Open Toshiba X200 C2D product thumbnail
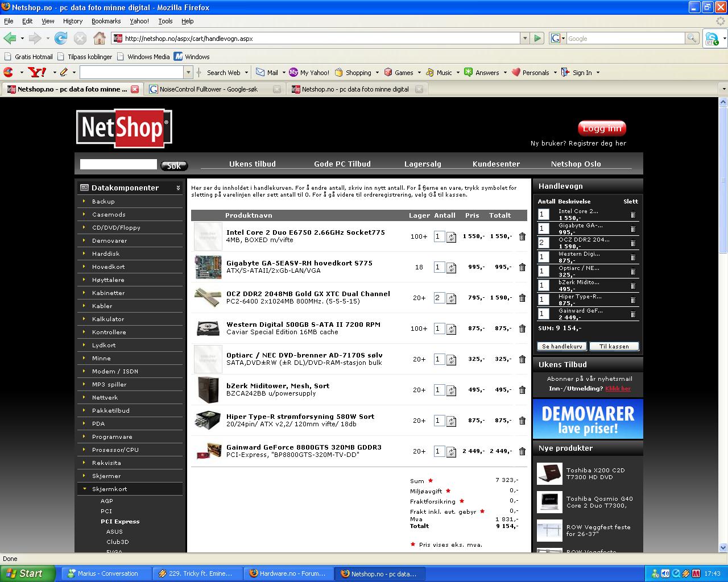This screenshot has width=728, height=582. click(x=549, y=473)
